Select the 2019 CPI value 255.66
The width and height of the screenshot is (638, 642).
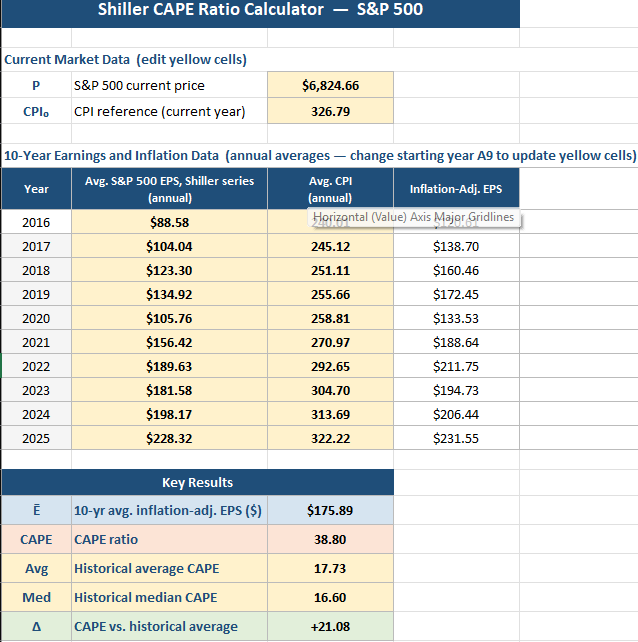tap(330, 294)
